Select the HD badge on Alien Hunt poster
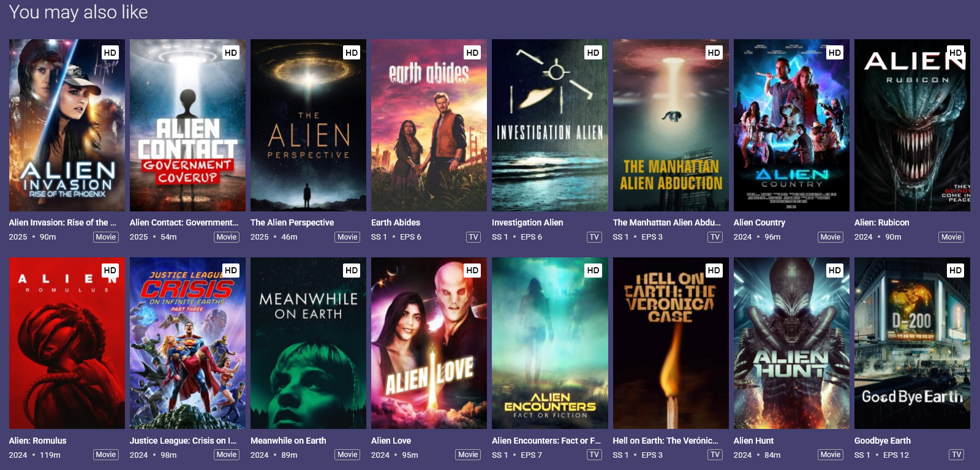 (834, 270)
